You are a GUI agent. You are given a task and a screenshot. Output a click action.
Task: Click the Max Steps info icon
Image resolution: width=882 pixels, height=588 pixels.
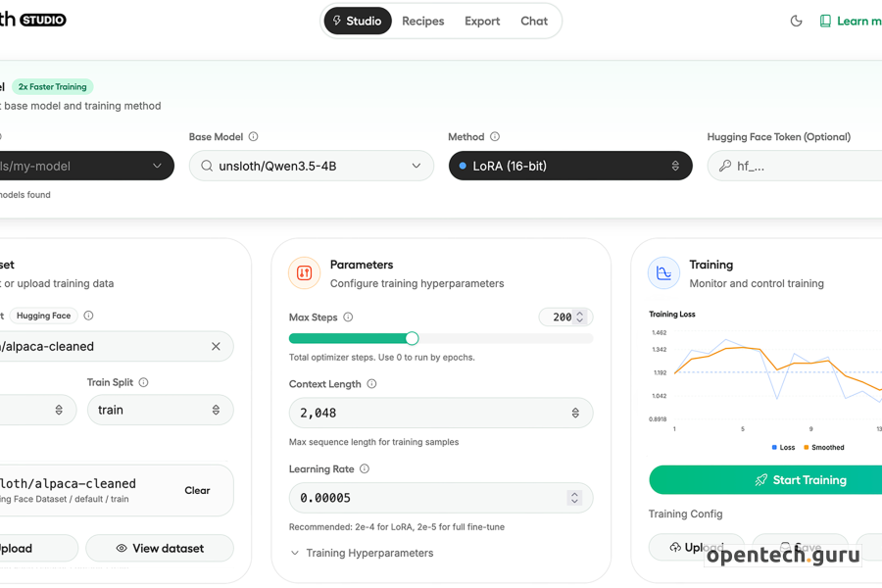pyautogui.click(x=348, y=318)
